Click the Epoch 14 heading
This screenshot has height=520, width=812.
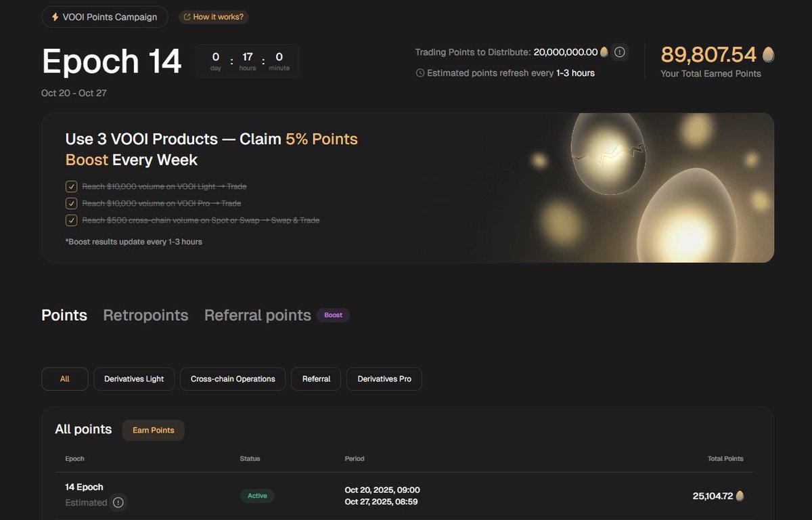112,61
